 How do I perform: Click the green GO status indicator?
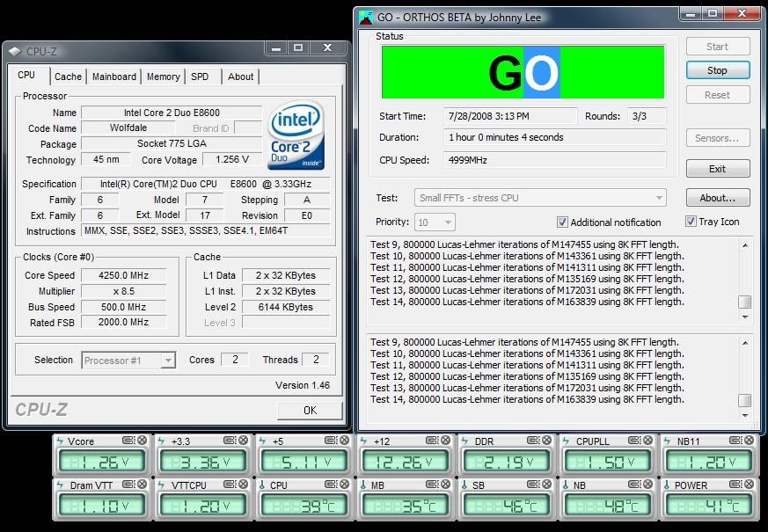523,72
